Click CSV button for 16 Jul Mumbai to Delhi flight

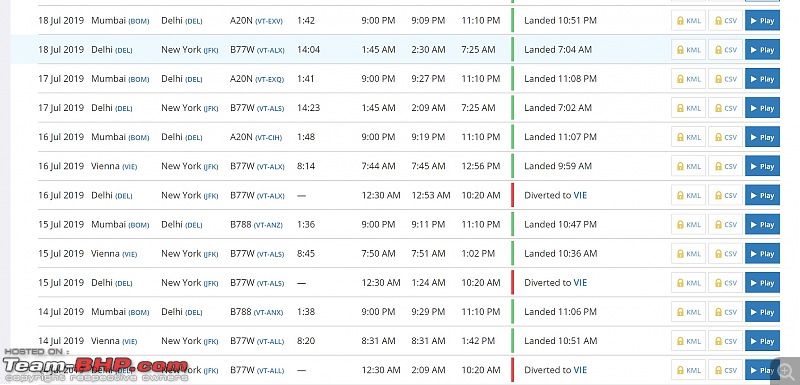tap(725, 137)
